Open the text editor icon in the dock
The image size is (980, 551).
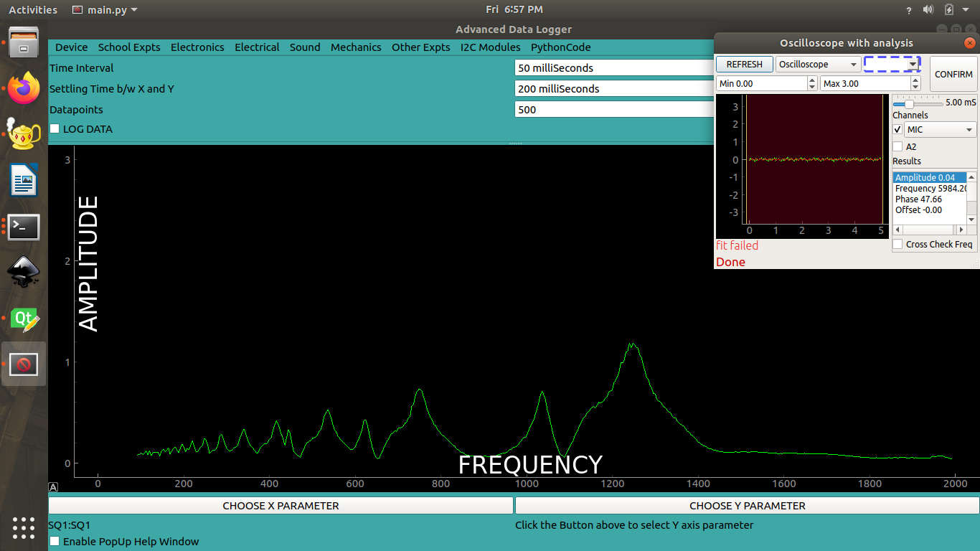[24, 181]
